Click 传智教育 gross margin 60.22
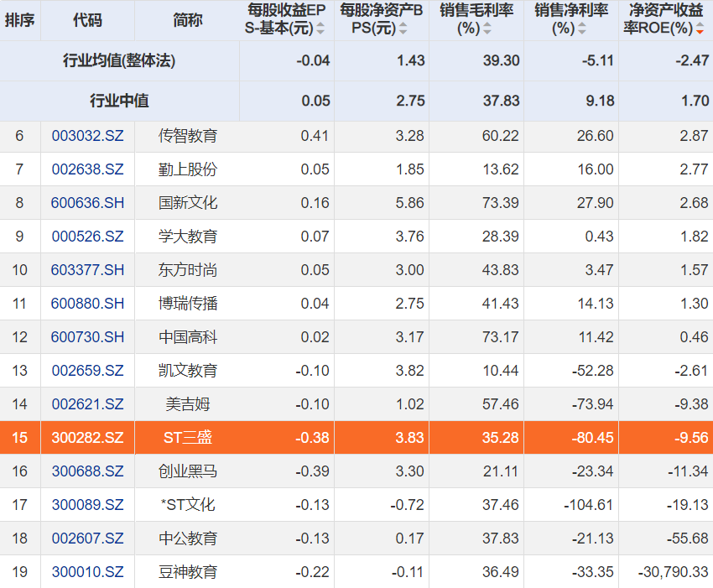The height and width of the screenshot is (588, 713). (x=500, y=136)
